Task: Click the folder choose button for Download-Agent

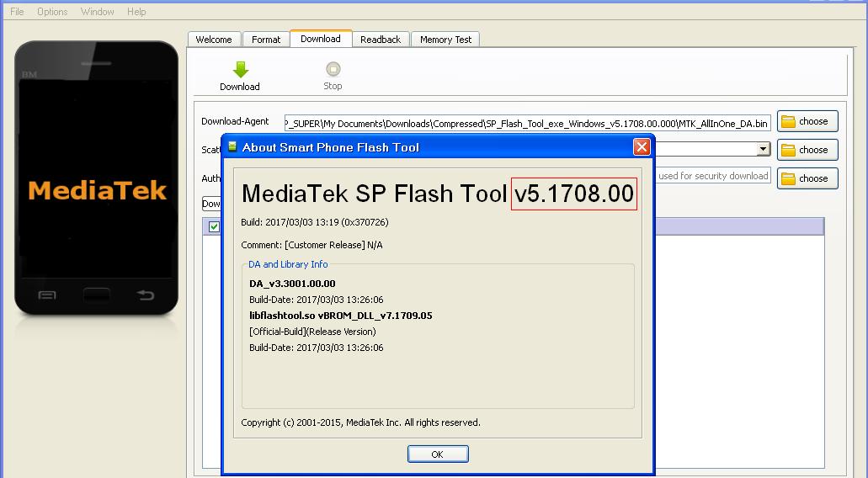Action: click(807, 121)
